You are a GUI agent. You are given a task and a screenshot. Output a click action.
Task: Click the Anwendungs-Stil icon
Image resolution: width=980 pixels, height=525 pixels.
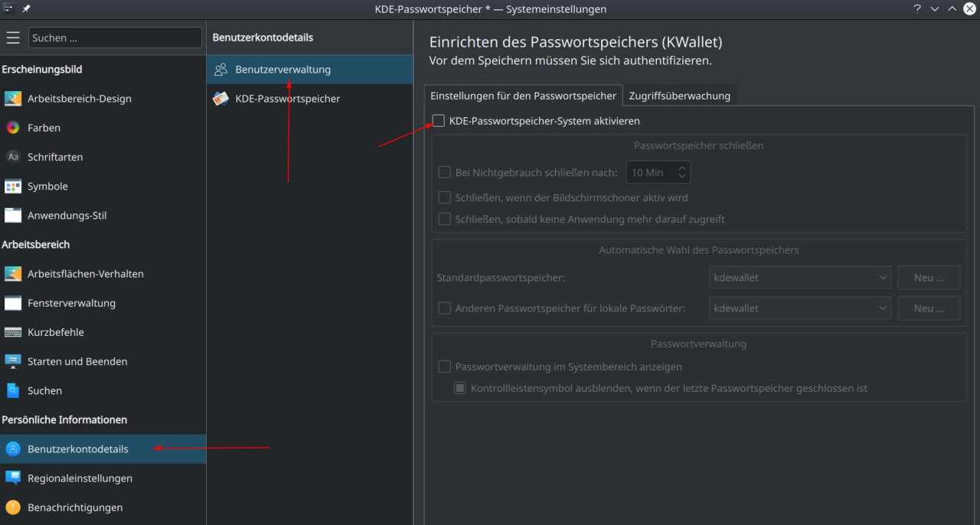(13, 215)
